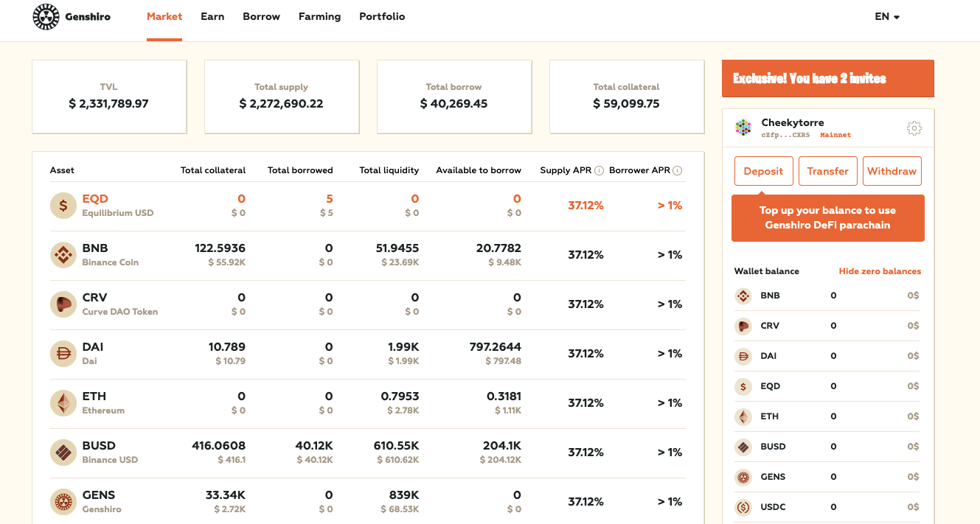This screenshot has width=980, height=524.
Task: Click EQD row Supply APR 37.12%
Action: click(x=586, y=206)
